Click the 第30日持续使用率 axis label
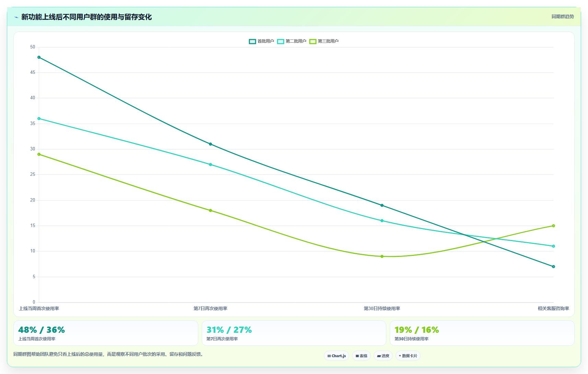 click(x=382, y=308)
